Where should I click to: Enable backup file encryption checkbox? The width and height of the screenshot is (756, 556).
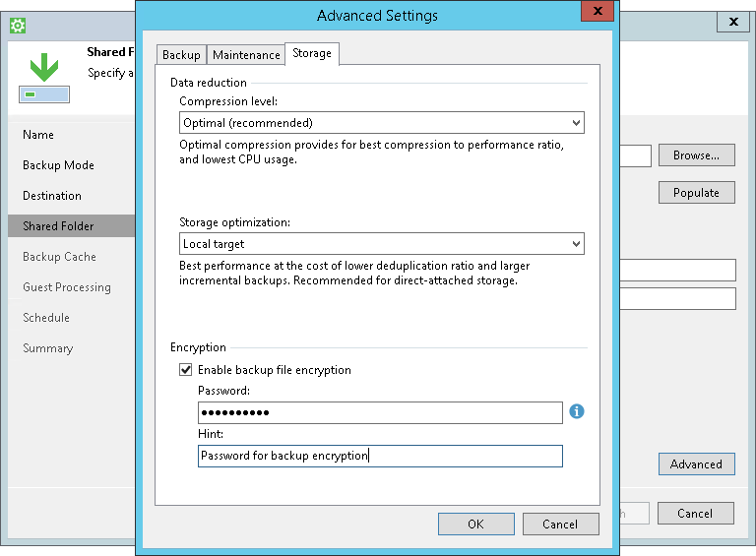pyautogui.click(x=185, y=370)
